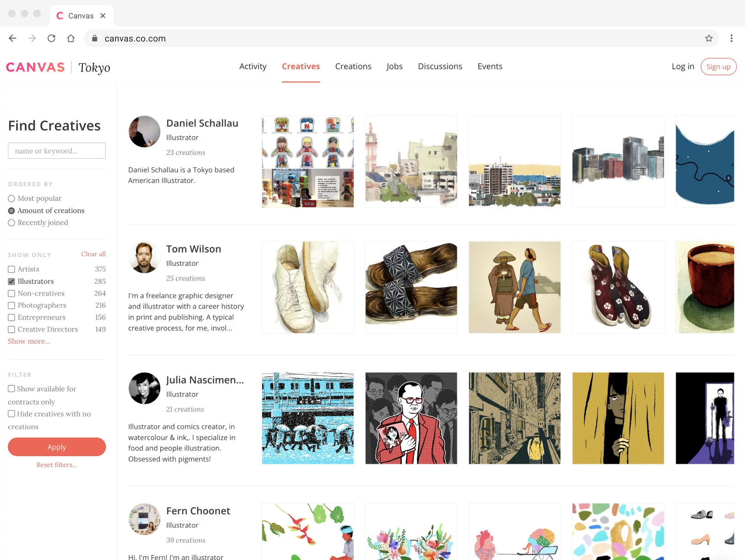Open the Jobs section
The width and height of the screenshot is (745, 560).
394,66
